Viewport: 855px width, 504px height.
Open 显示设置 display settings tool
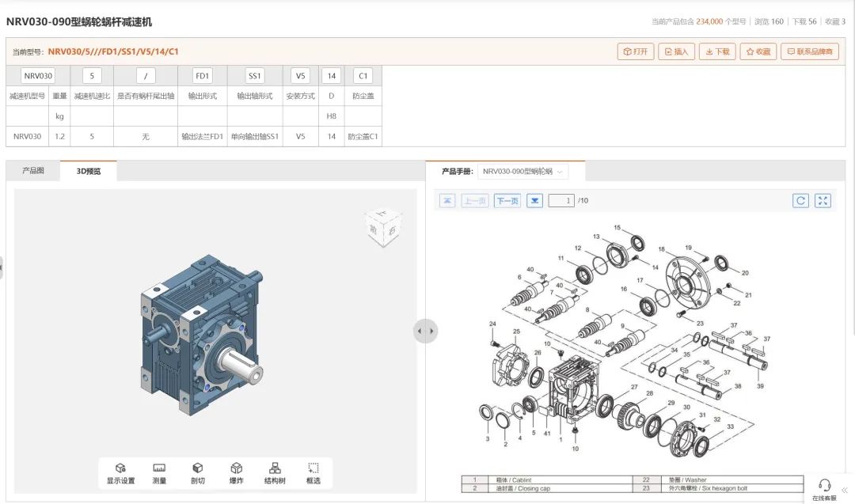click(120, 473)
